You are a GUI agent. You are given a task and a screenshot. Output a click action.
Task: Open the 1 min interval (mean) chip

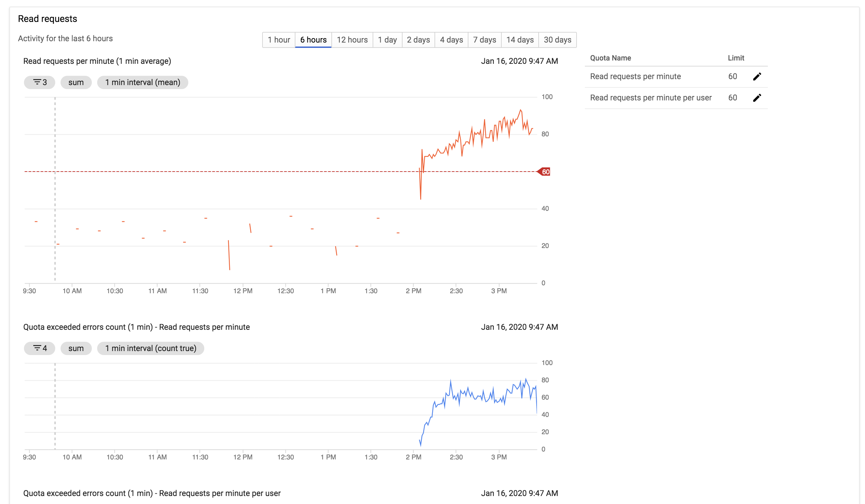coord(142,82)
